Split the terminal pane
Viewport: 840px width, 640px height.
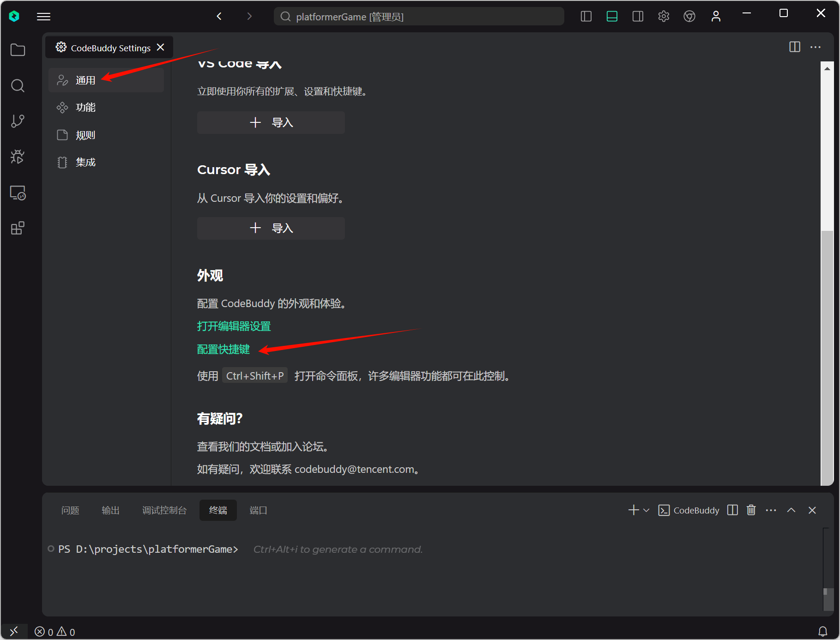pyautogui.click(x=732, y=510)
